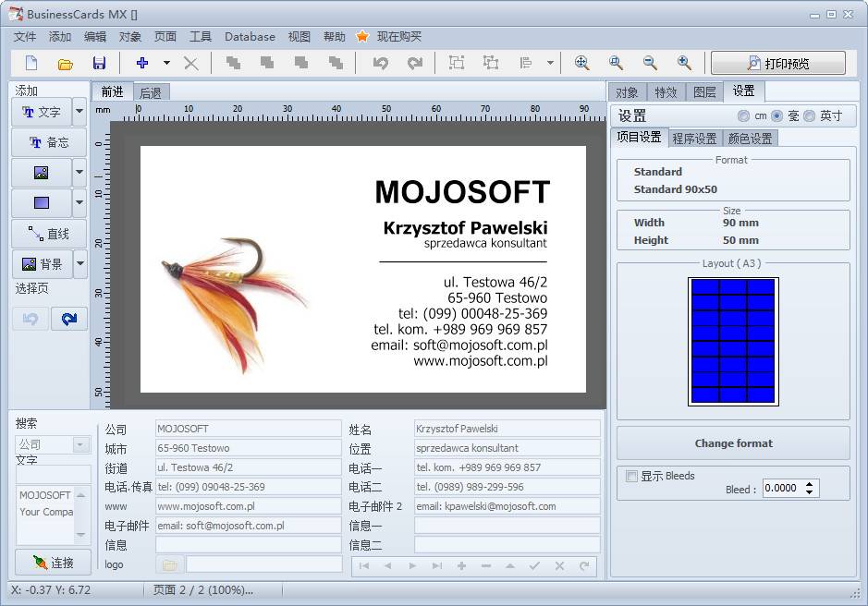Go to the next page with the blue arrow
The width and height of the screenshot is (868, 606).
69,319
